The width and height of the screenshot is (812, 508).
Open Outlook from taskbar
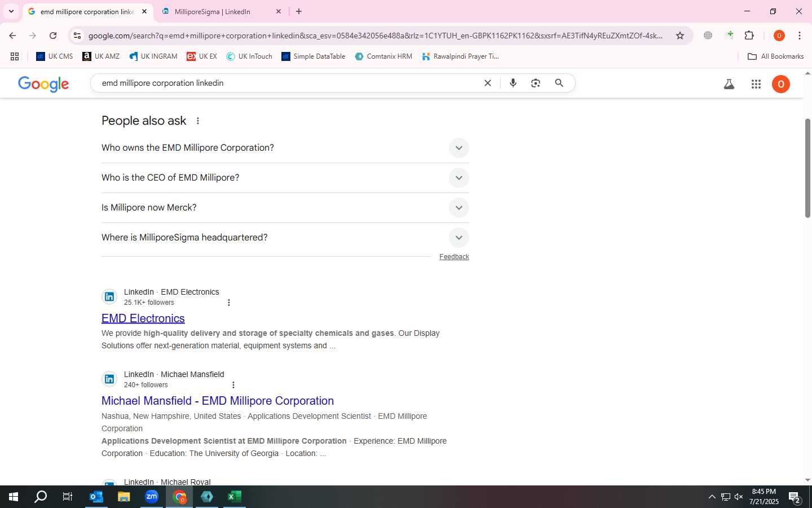96,497
